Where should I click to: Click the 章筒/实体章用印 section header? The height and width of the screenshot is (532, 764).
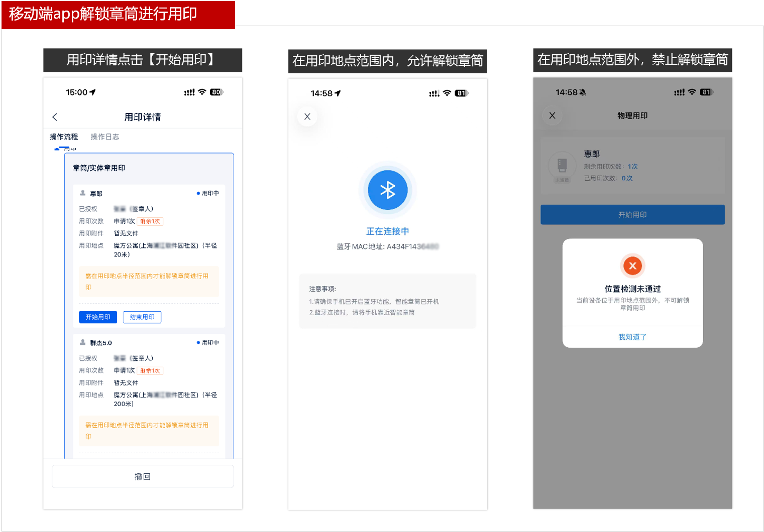pyautogui.click(x=99, y=168)
